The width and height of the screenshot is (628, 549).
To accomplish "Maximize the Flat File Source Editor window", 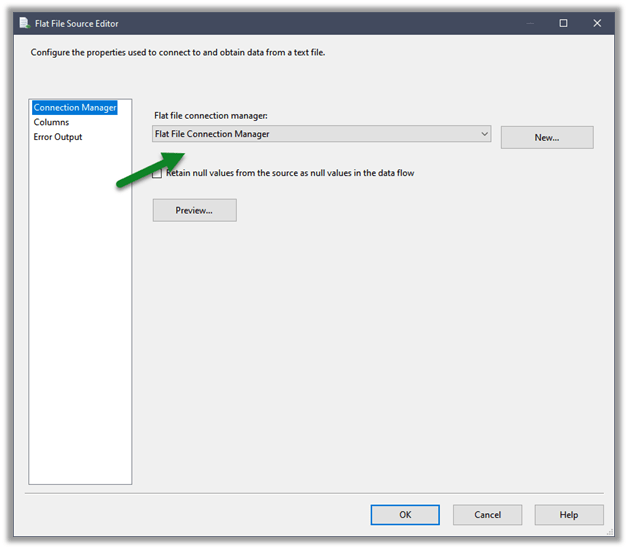I will (563, 22).
